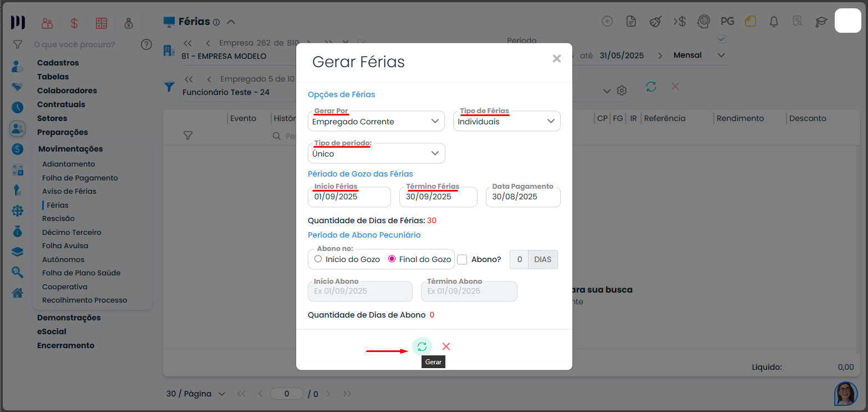Click the Término Férias date field
The width and height of the screenshot is (868, 412).
(x=438, y=197)
